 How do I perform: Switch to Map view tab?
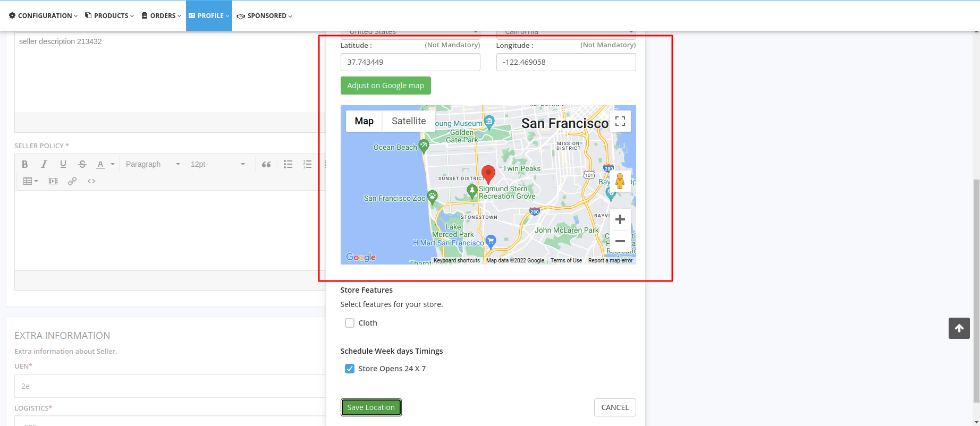(364, 121)
